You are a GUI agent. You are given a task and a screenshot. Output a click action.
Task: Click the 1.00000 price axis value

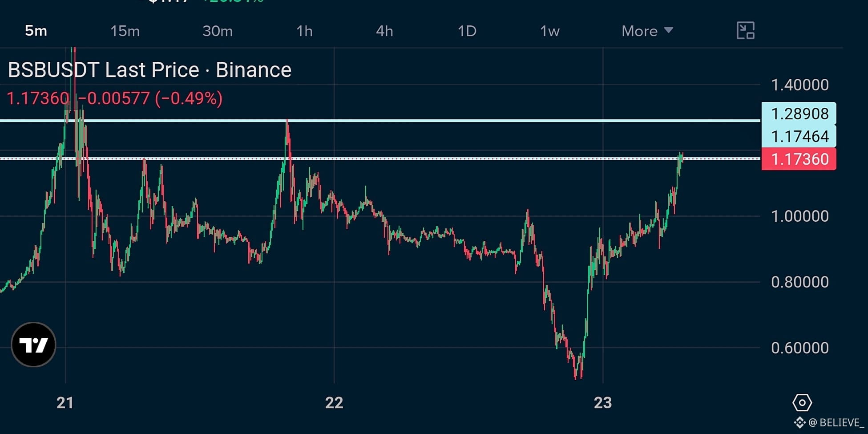point(800,216)
